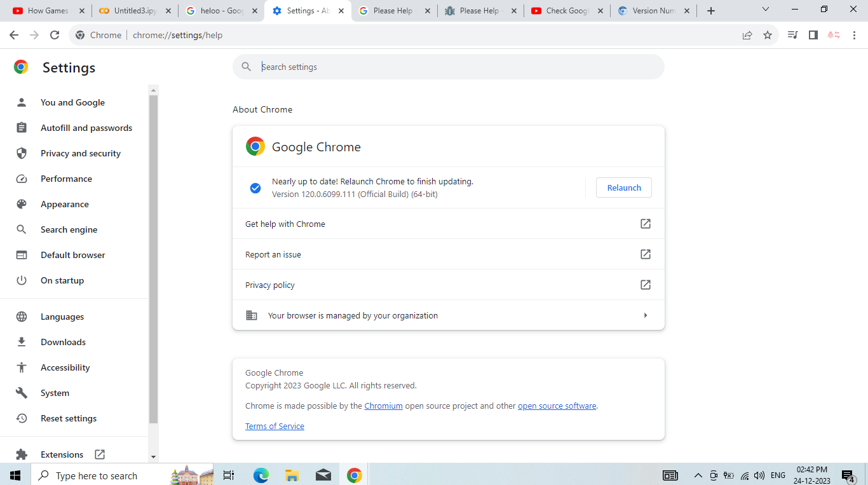
Task: Open Task View on the taskbar
Action: point(229,475)
